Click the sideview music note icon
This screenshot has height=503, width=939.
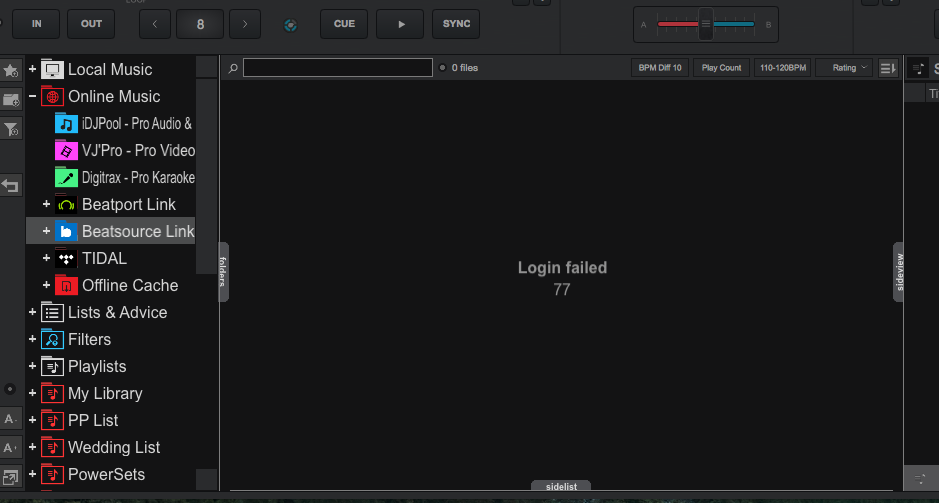pos(917,68)
